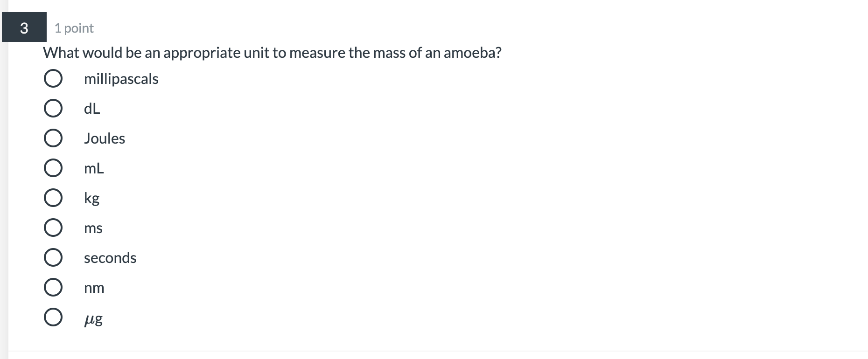Select the Joules radio button
This screenshot has width=868, height=359.
(x=53, y=138)
